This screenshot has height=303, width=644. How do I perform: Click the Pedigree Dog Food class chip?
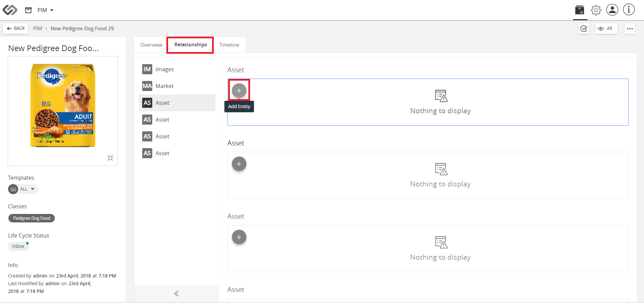[x=32, y=218]
